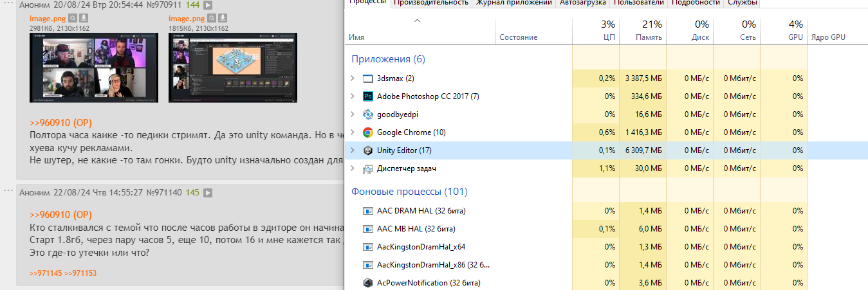Screen dimensions: 868x290
Task: Click the arrow icon after post №971140
Action: [208, 192]
